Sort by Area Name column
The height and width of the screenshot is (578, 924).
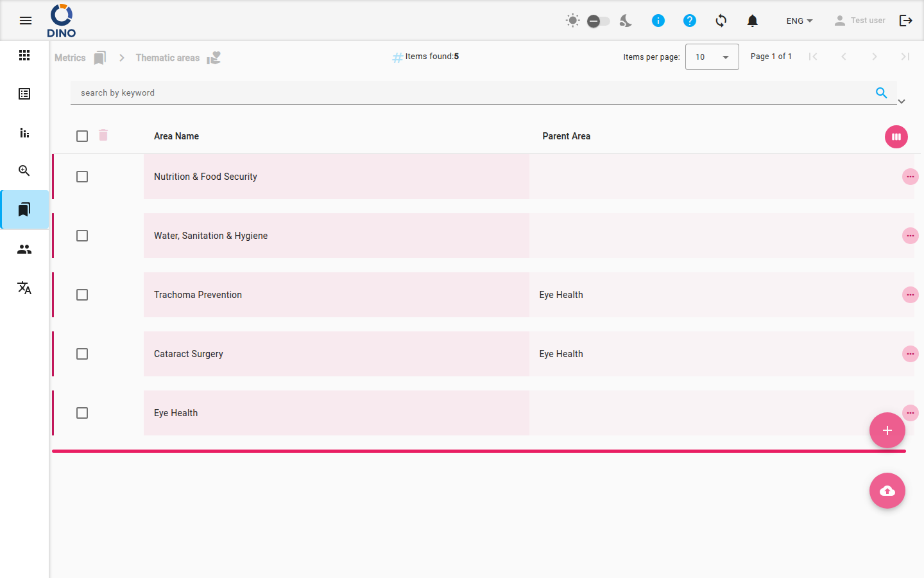[x=176, y=136]
